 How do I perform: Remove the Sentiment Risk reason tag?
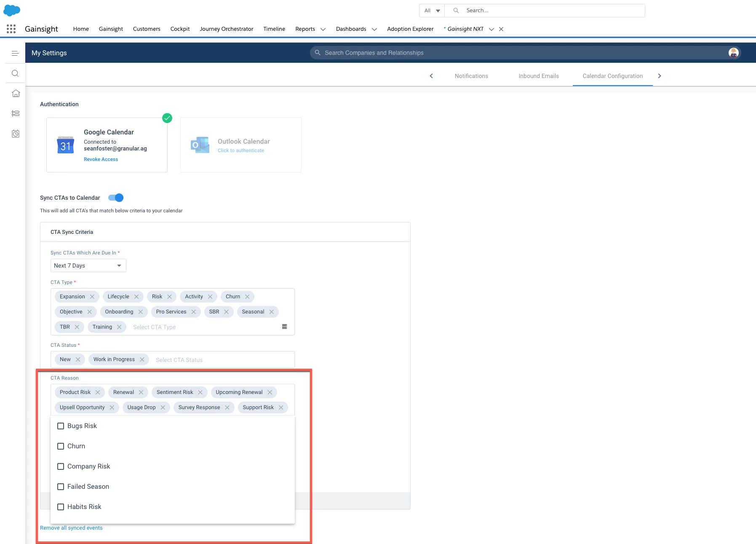(200, 392)
